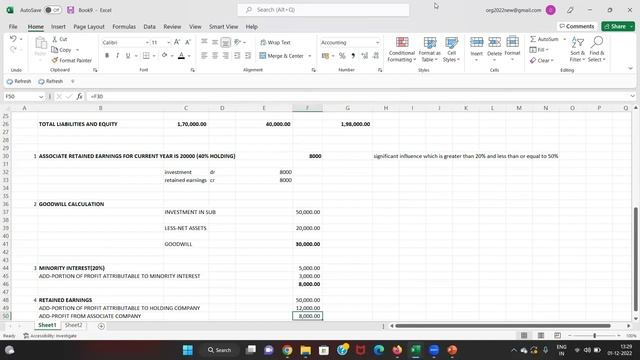Click Increase Decimal icon
640x360 pixels.
point(364,56)
